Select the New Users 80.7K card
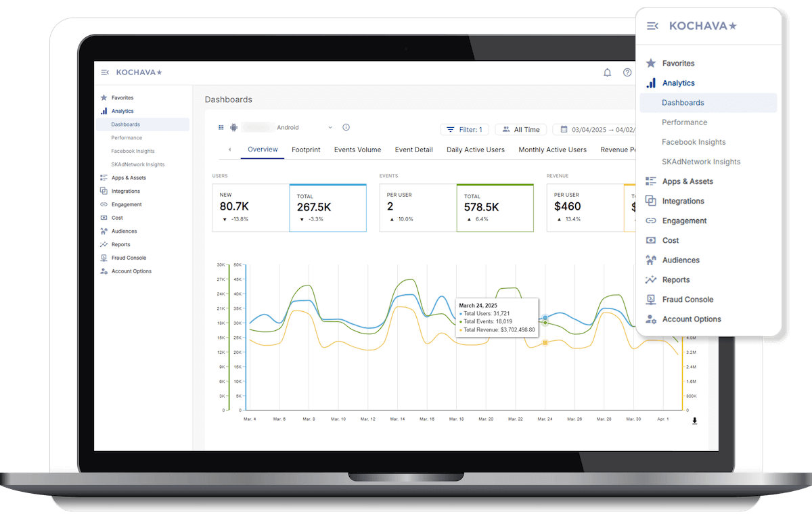812x531 pixels. point(250,208)
